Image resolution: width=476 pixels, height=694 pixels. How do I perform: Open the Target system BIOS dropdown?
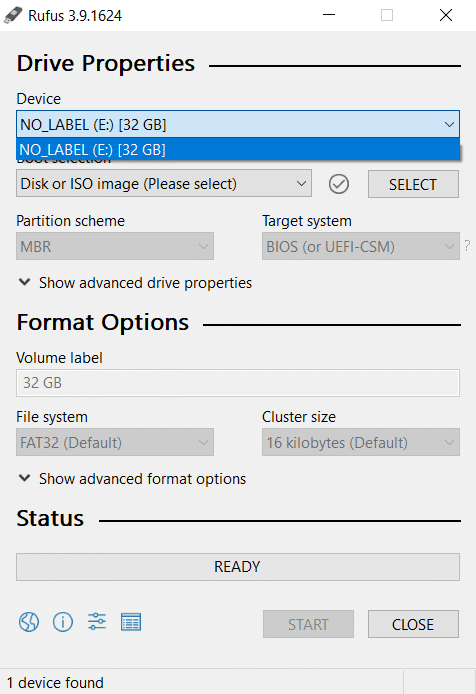(361, 246)
